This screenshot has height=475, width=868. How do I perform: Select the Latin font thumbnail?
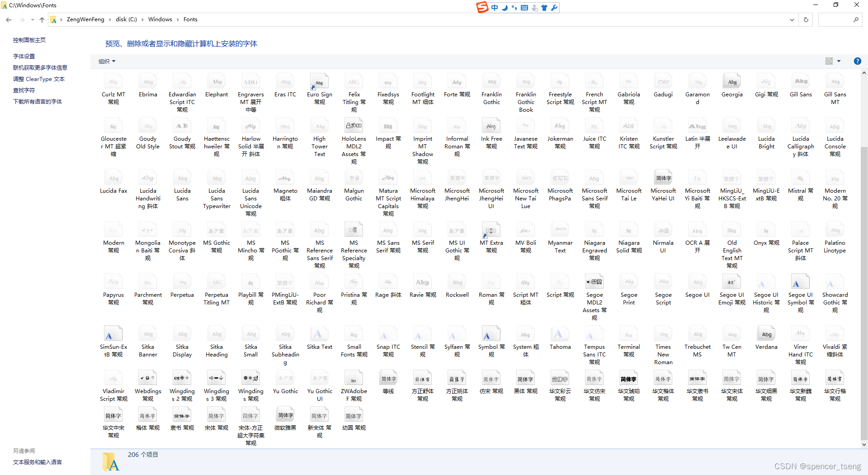tap(698, 126)
